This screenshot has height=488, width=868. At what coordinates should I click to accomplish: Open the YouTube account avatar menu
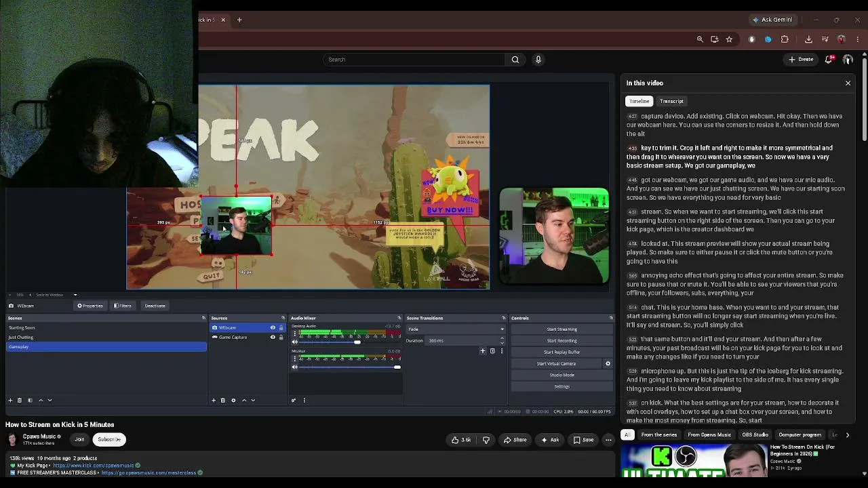coord(848,60)
